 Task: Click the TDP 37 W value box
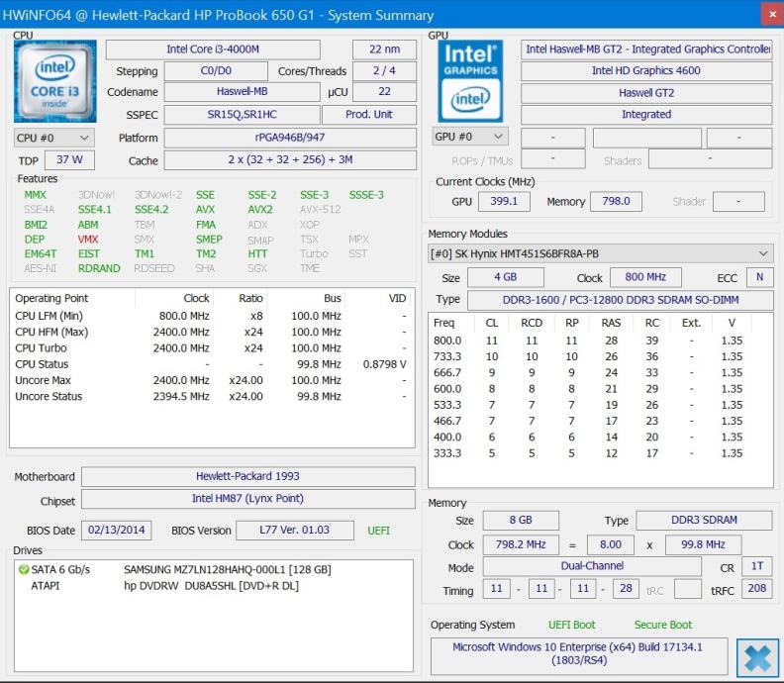pyautogui.click(x=69, y=160)
